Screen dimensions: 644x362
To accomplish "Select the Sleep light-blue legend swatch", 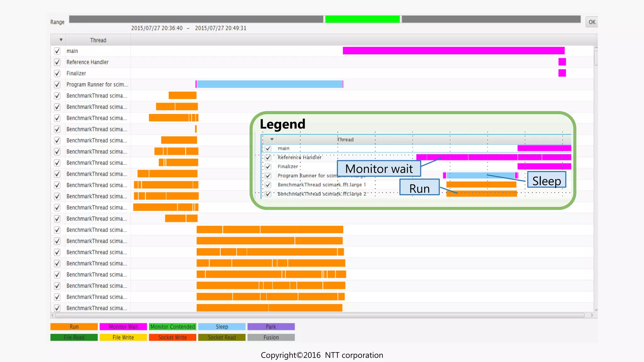I will point(222,327).
